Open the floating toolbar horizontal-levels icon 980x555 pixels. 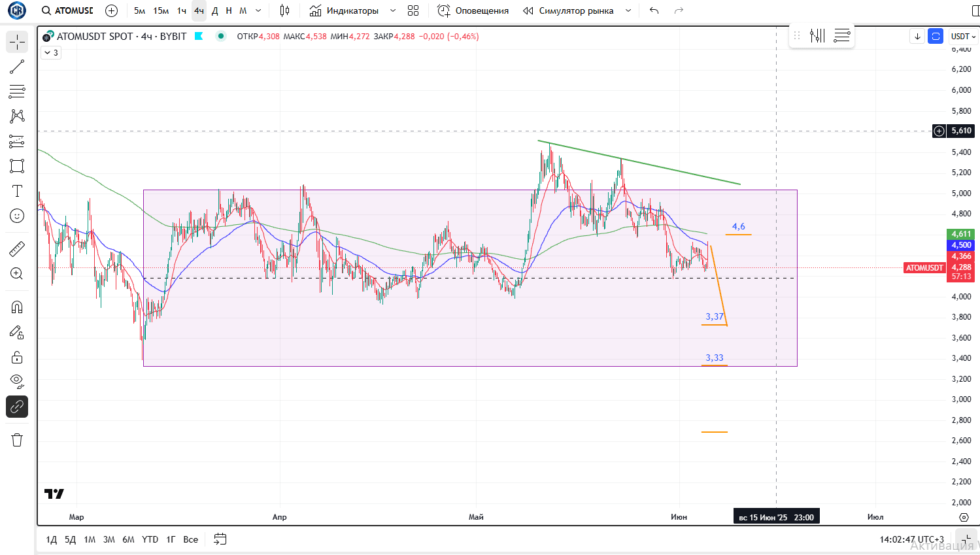pyautogui.click(x=842, y=36)
